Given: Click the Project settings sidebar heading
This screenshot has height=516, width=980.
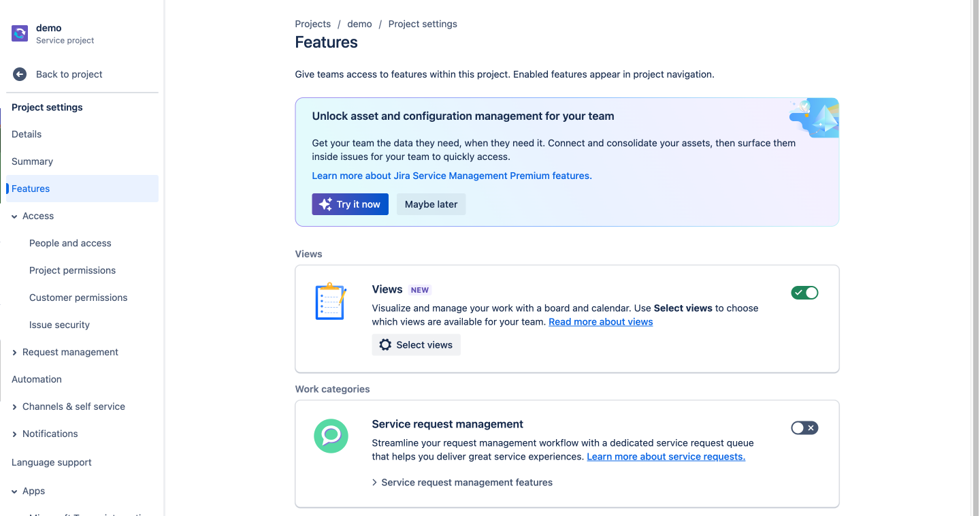Looking at the screenshot, I should pos(47,108).
